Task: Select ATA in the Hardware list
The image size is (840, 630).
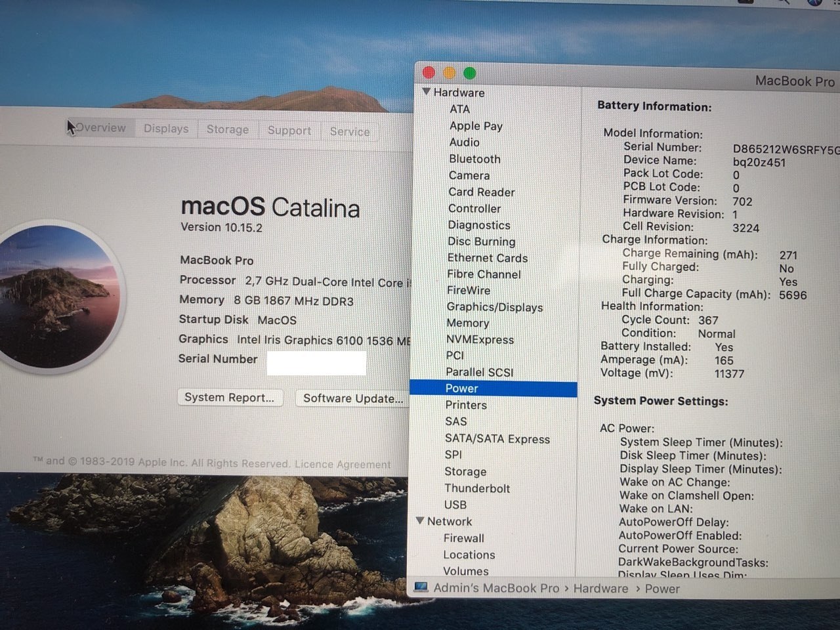Action: (459, 109)
